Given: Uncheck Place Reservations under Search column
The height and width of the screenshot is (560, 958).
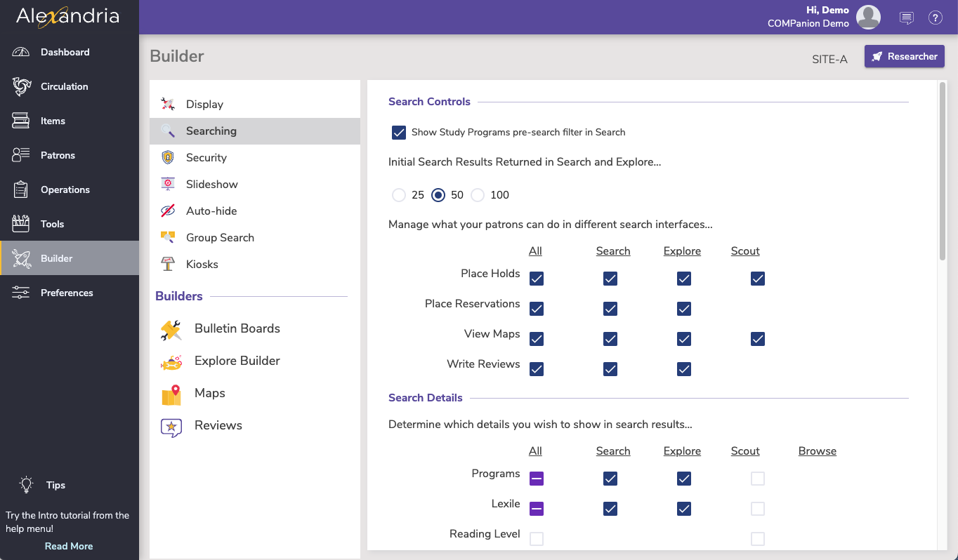Looking at the screenshot, I should pyautogui.click(x=610, y=309).
